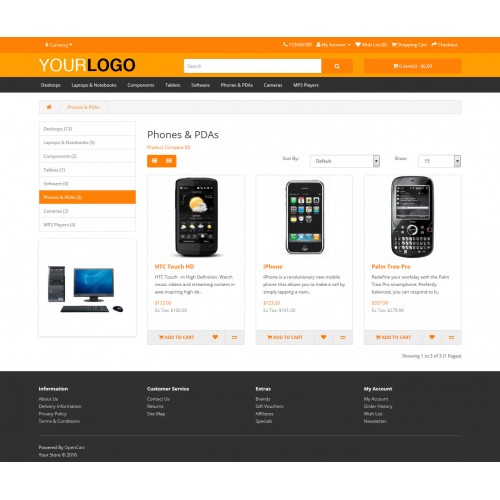Open the Cameras menu item
The height and width of the screenshot is (500, 500).
273,85
